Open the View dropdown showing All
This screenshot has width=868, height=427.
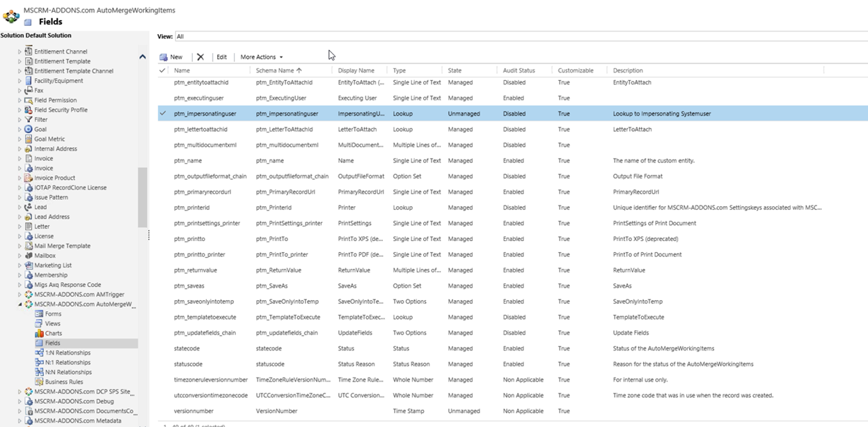click(x=521, y=36)
